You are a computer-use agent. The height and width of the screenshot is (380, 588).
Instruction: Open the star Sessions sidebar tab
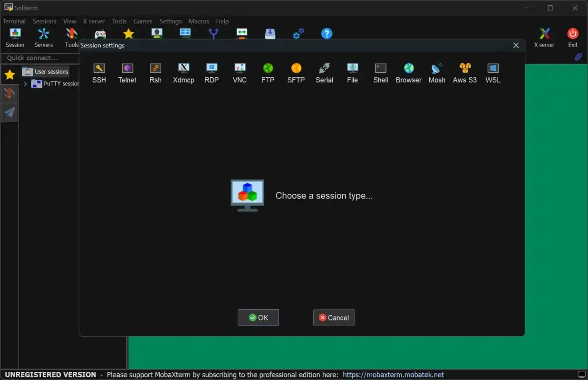10,75
